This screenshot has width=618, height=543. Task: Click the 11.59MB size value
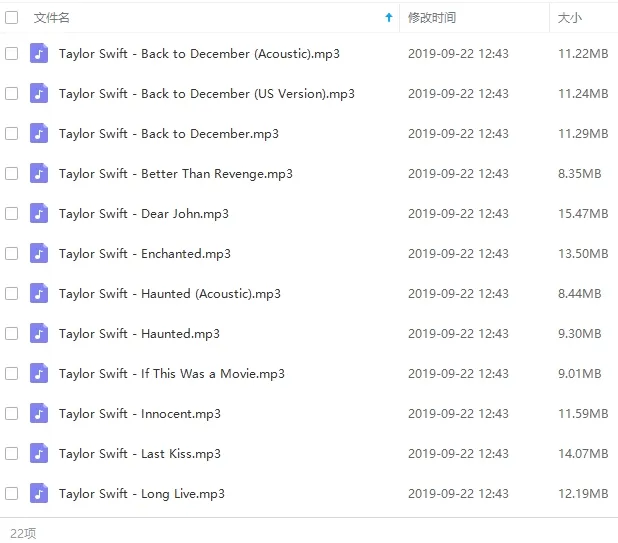[x=583, y=414]
